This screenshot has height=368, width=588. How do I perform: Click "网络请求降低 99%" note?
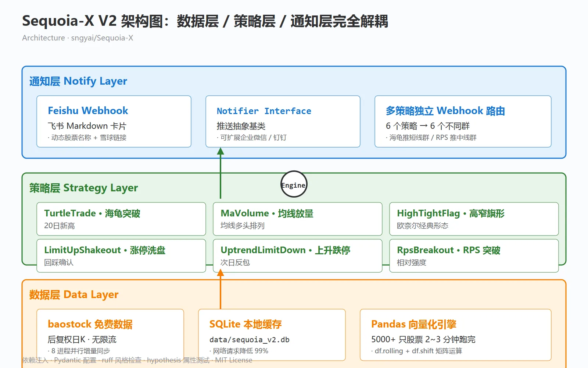tap(239, 351)
